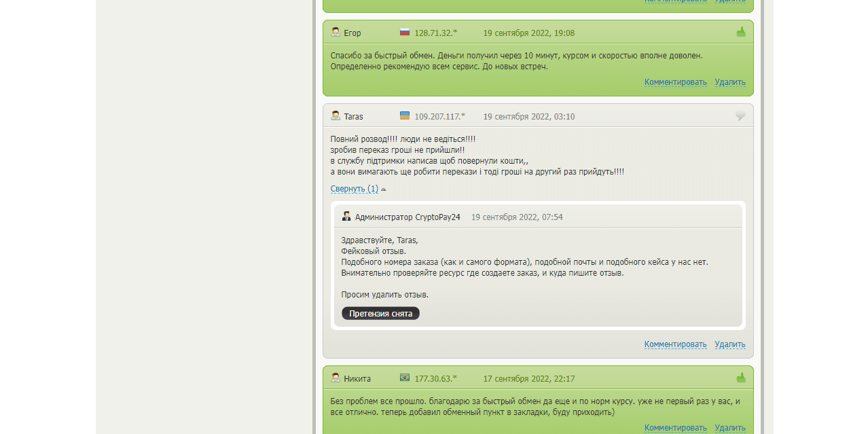Click Комментировать under Taras's review
Image resolution: width=868 pixels, height=434 pixels.
[675, 344]
